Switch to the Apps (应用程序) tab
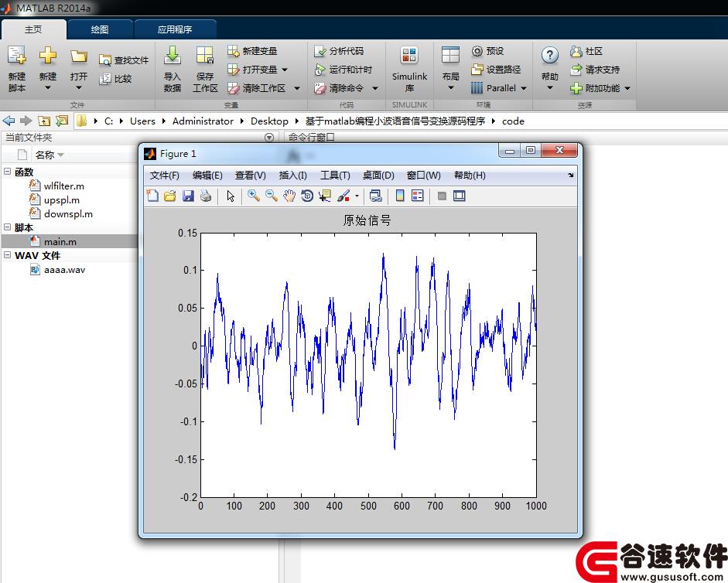The height and width of the screenshot is (583, 728). coord(175,29)
